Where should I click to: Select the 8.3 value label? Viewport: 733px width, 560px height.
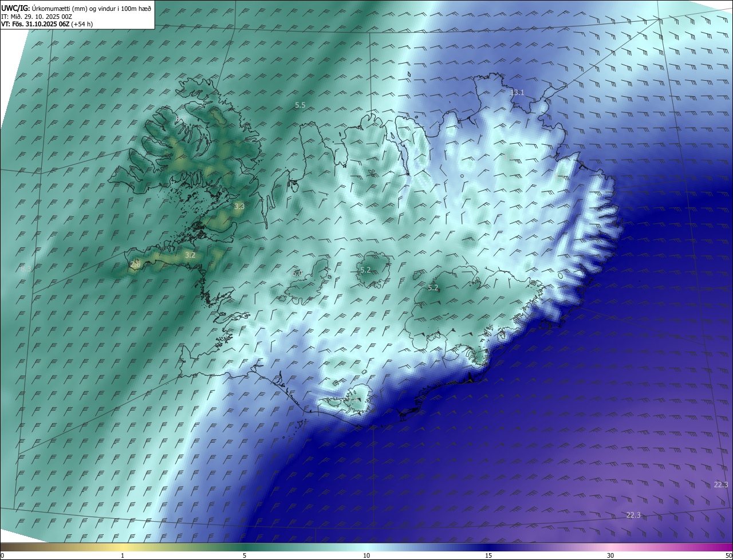pyautogui.click(x=26, y=268)
